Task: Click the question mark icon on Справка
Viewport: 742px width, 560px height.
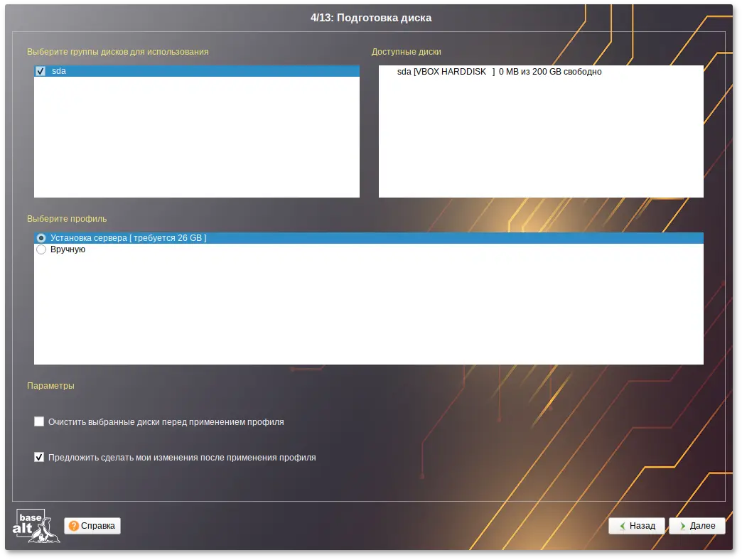Action: (74, 526)
